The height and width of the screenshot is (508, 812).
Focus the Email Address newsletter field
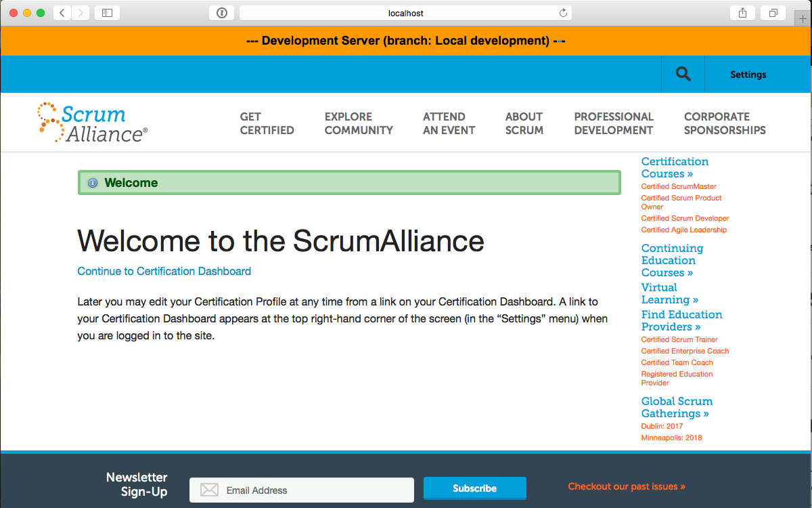point(302,490)
